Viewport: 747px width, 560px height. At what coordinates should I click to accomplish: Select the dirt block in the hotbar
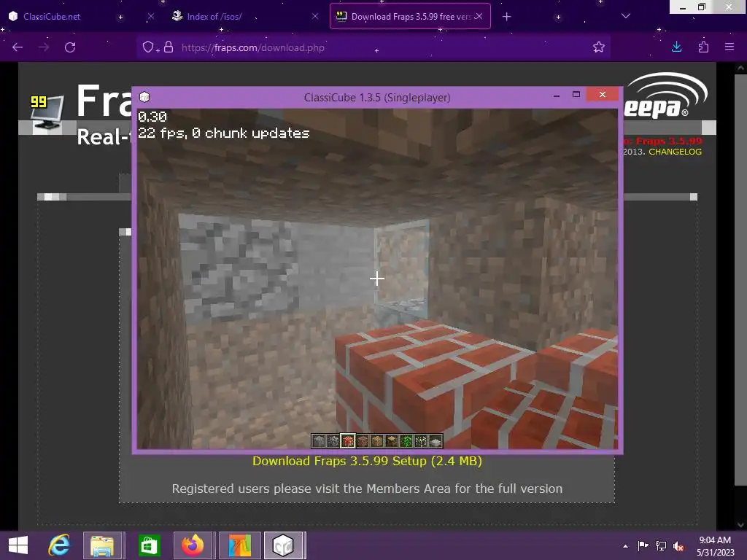pyautogui.click(x=363, y=441)
